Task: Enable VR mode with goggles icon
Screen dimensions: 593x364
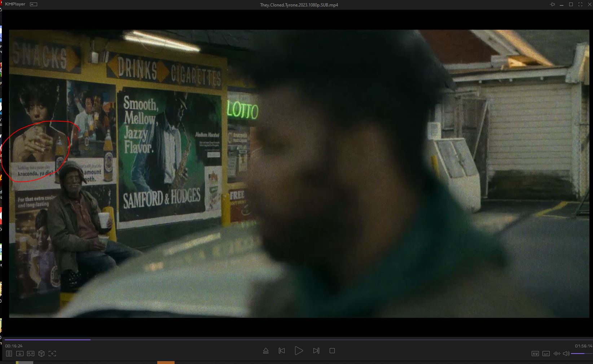Action: 31,354
